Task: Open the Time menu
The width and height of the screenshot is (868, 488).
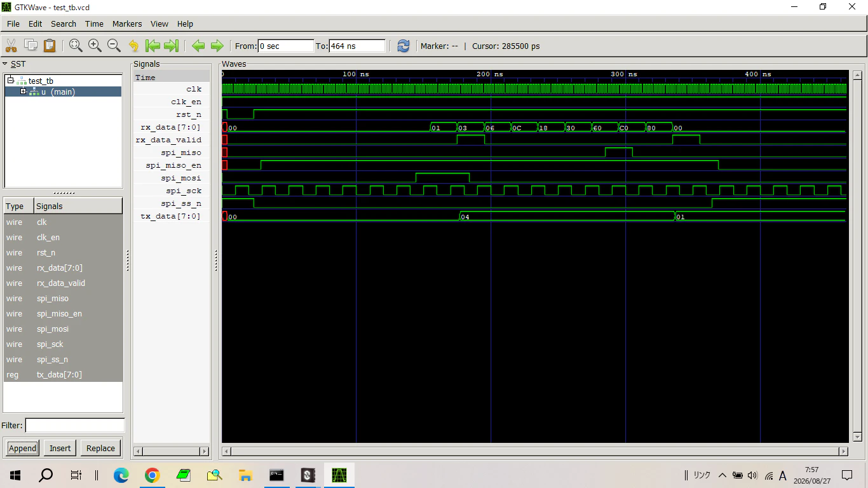Action: tap(94, 24)
